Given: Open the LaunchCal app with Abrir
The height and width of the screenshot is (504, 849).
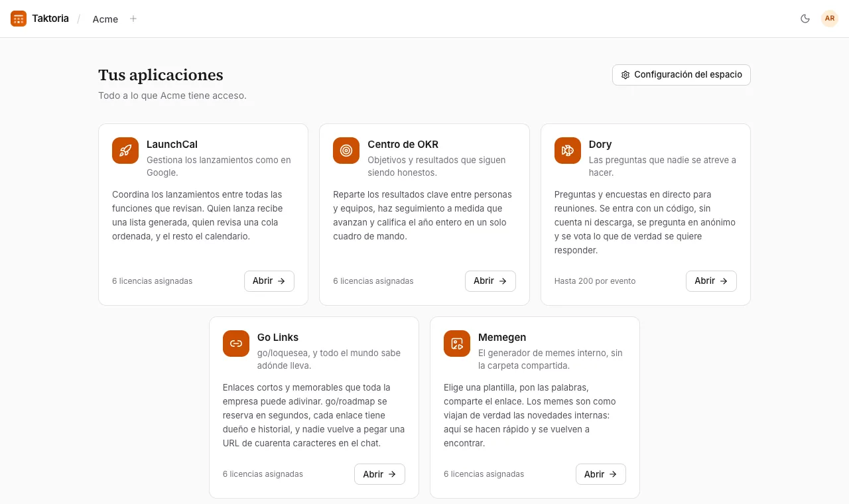Looking at the screenshot, I should (269, 281).
